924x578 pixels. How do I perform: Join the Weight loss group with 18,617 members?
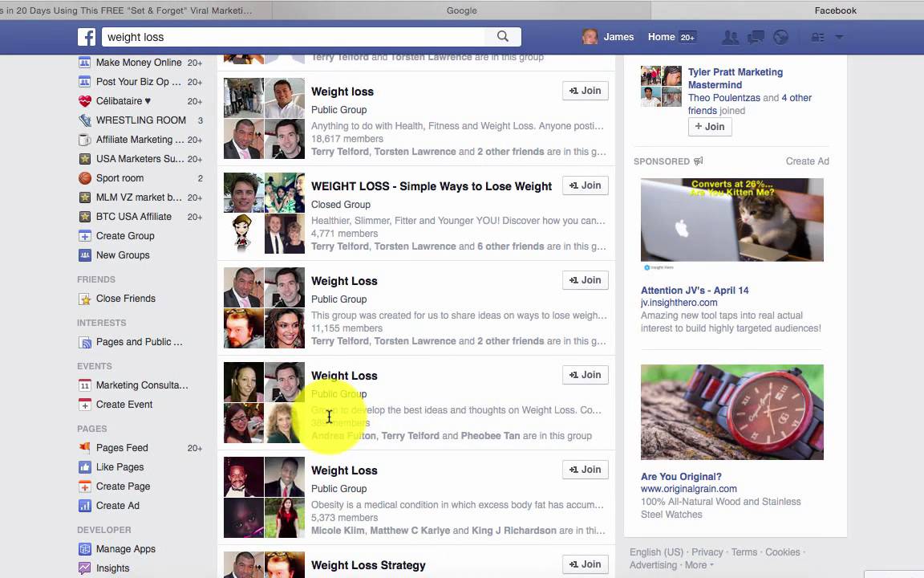586,91
